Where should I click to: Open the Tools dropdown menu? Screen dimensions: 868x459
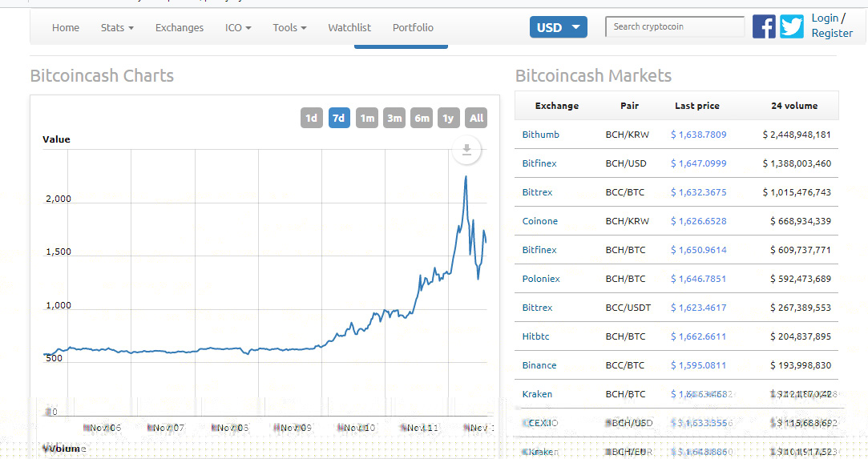tap(289, 27)
